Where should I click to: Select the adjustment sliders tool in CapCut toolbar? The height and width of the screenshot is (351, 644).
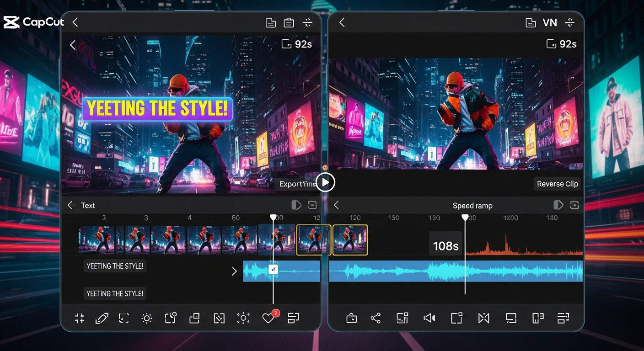pos(80,318)
